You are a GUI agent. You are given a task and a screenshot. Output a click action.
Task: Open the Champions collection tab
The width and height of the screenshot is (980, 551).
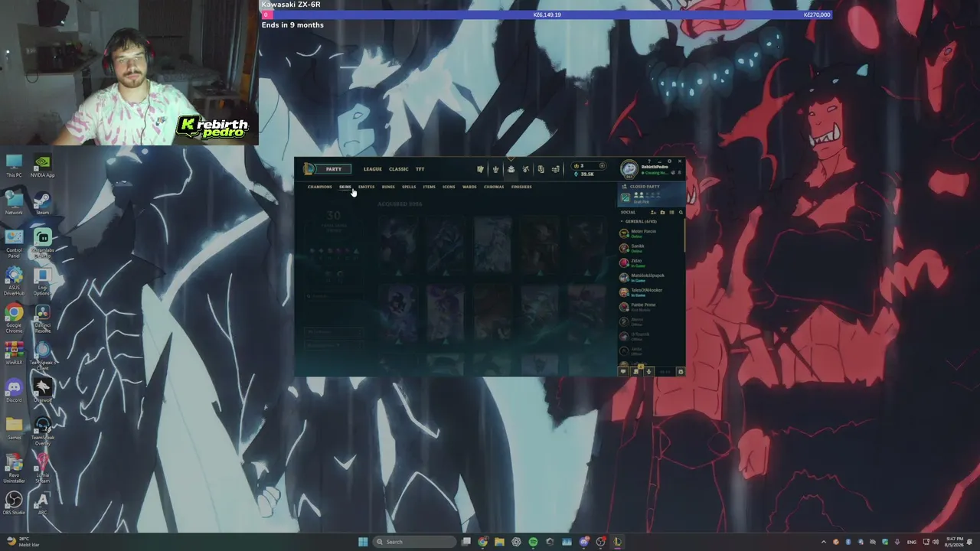(x=320, y=187)
